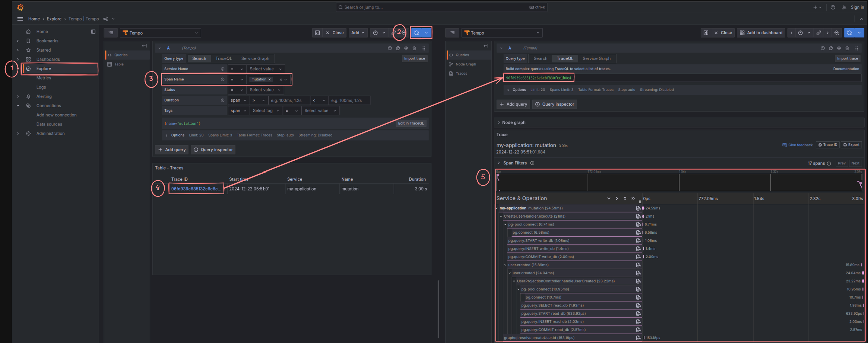
Task: Click the blue run query refresh button in left pane
Action: click(x=416, y=33)
